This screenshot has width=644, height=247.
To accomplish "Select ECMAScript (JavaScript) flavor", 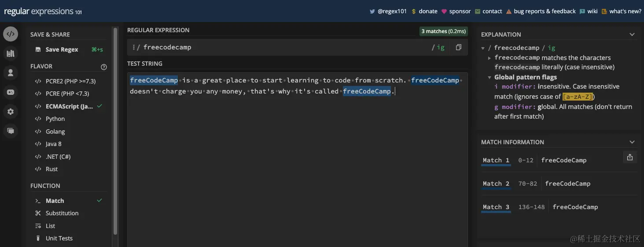I will point(70,106).
